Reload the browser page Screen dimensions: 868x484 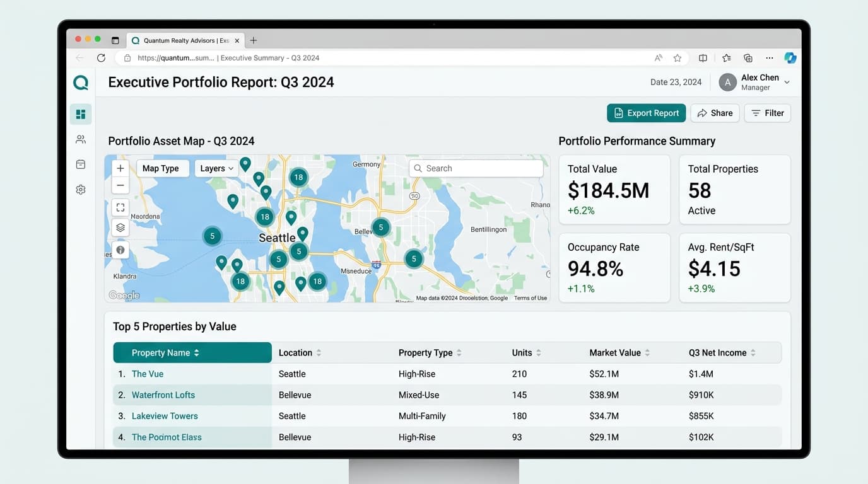101,58
